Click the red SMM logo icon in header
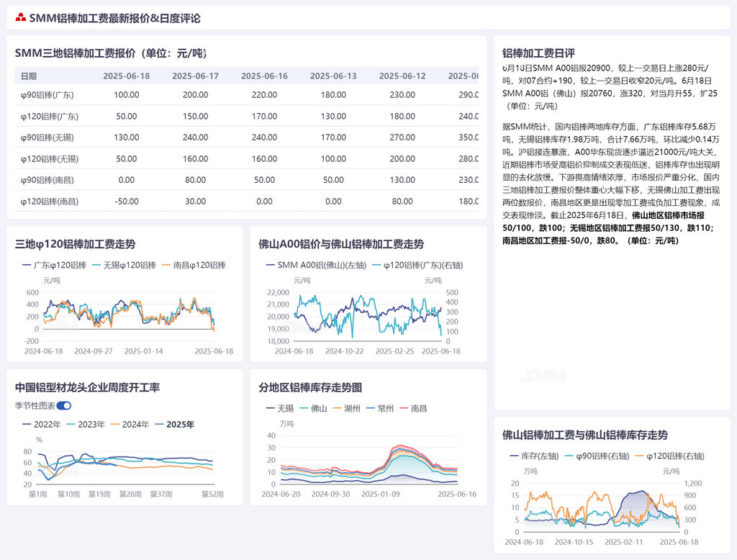The image size is (737, 560). 21,18
